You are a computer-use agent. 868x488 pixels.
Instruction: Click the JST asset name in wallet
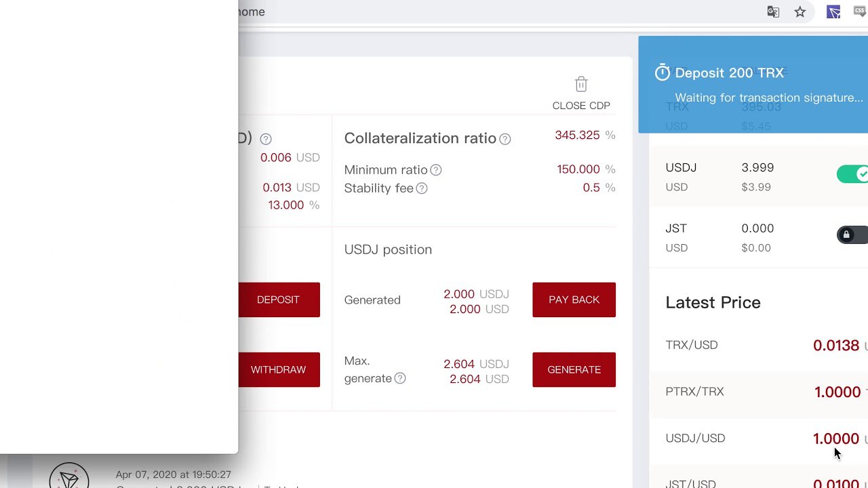click(x=676, y=228)
